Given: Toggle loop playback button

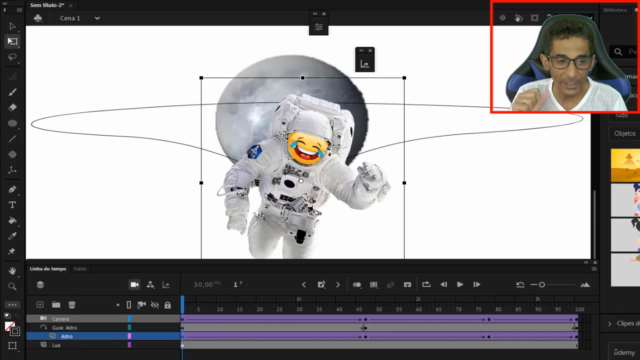Looking at the screenshot, I should [426, 284].
